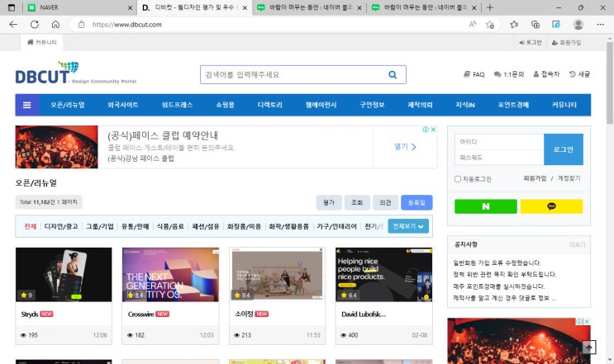This screenshot has height=364, width=614.
Task: Click the ad info icon on banner
Action: [426, 130]
